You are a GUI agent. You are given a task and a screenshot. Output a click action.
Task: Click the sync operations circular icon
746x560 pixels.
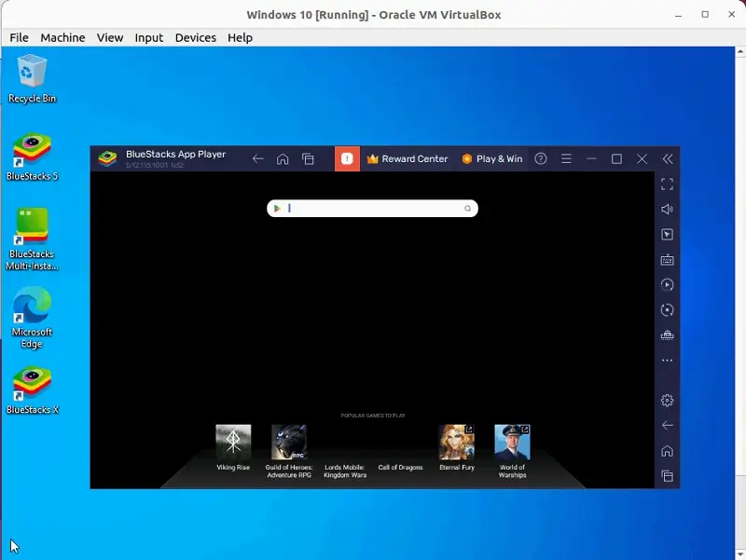[667, 310]
